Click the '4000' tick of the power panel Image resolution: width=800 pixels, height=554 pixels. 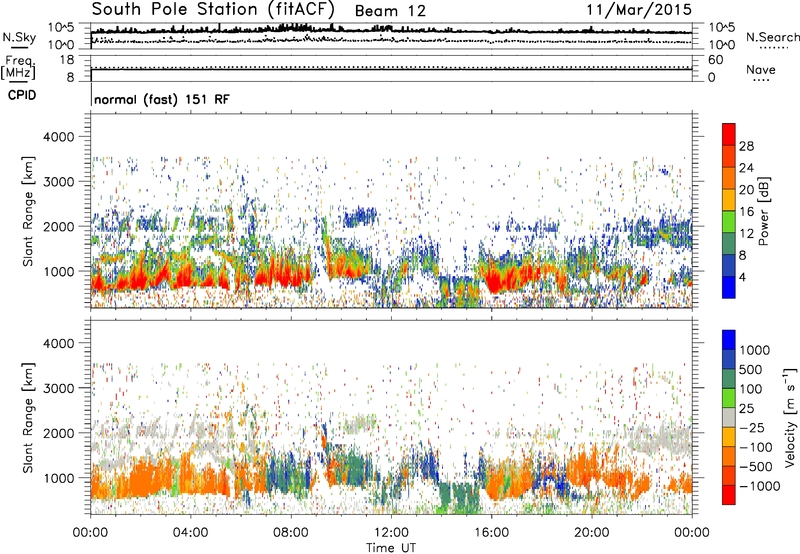[58, 137]
